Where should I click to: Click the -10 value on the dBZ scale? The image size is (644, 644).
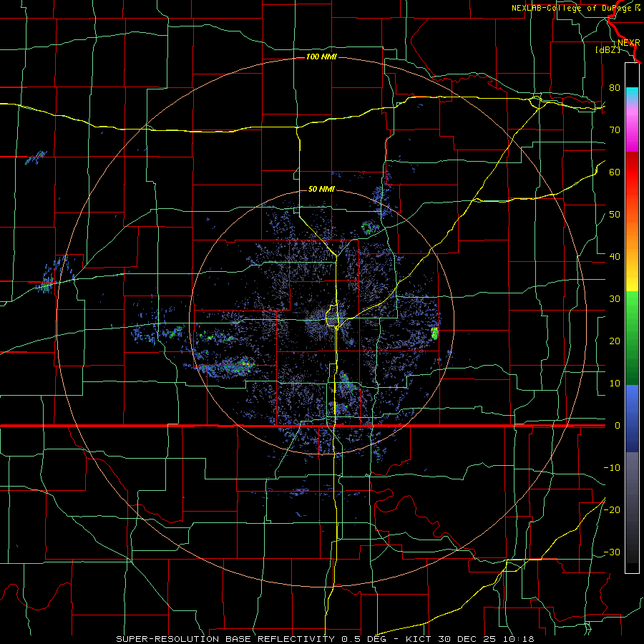[x=612, y=468]
